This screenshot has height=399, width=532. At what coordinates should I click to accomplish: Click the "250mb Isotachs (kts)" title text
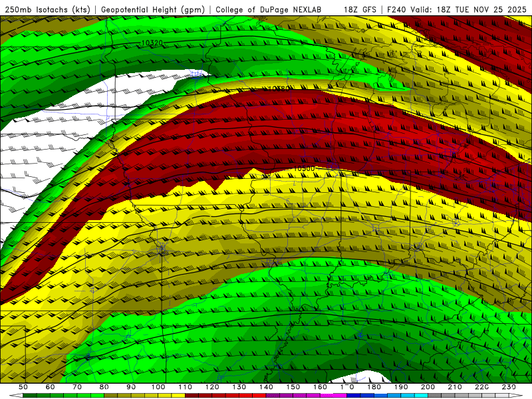tap(47, 9)
